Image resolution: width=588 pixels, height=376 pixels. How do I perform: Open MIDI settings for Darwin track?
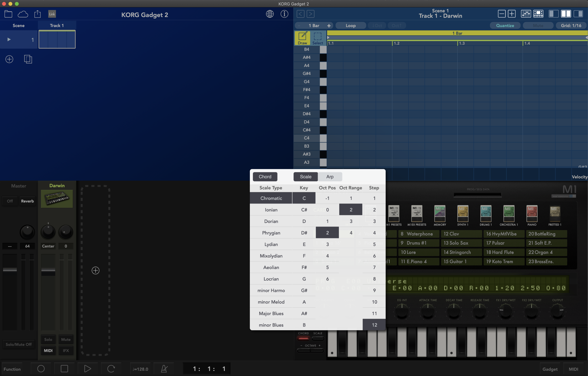coord(48,351)
